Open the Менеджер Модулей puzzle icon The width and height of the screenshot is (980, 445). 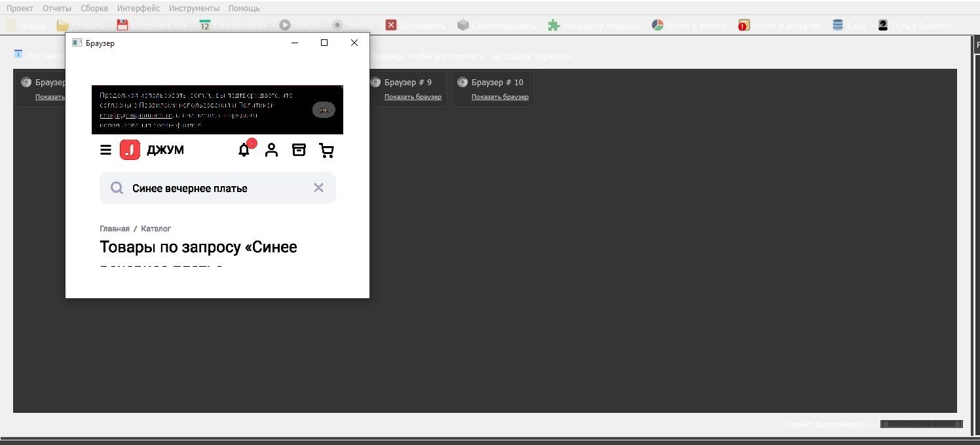tap(554, 24)
